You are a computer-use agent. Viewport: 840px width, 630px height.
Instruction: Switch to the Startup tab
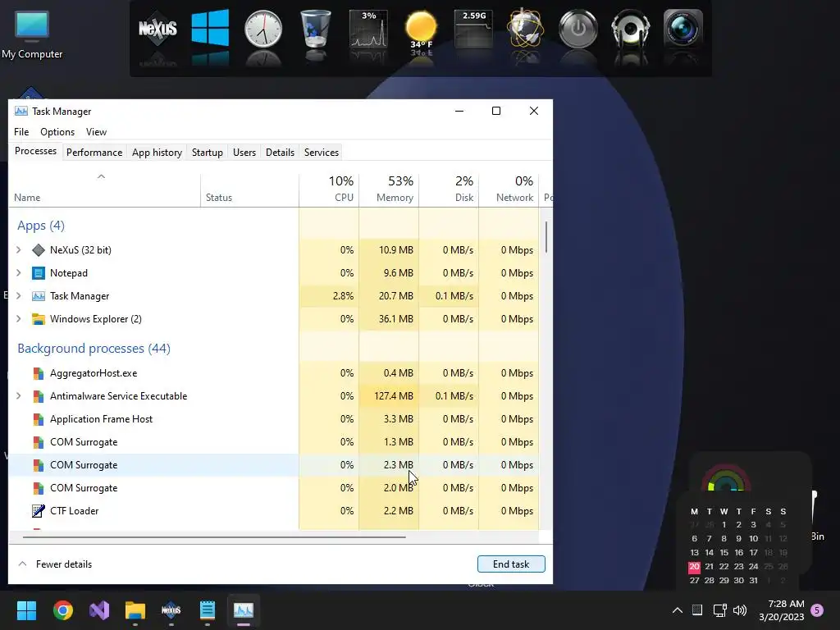[208, 152]
